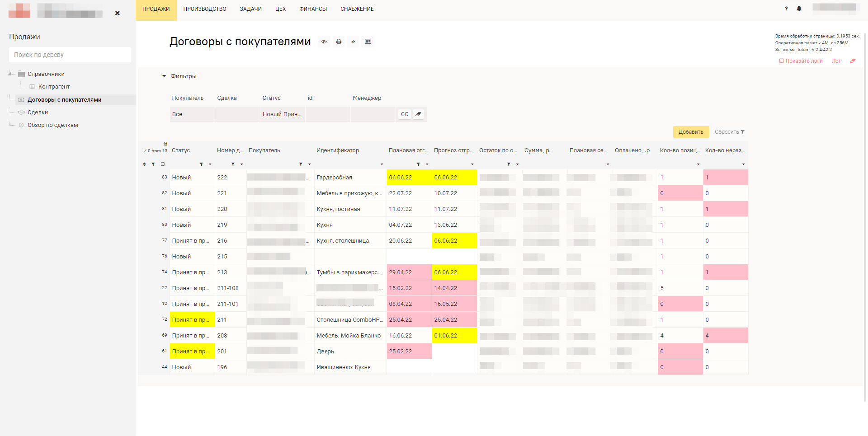868x436 pixels.
Task: Open the notifications bell icon
Action: pyautogui.click(x=799, y=9)
